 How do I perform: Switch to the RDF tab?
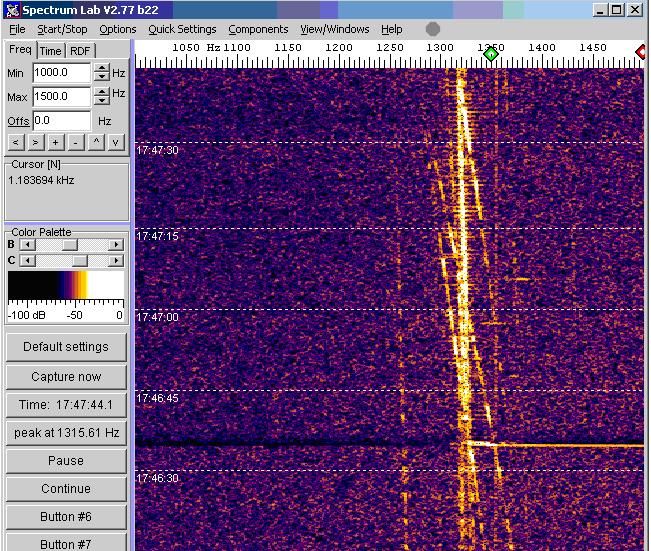tap(79, 51)
